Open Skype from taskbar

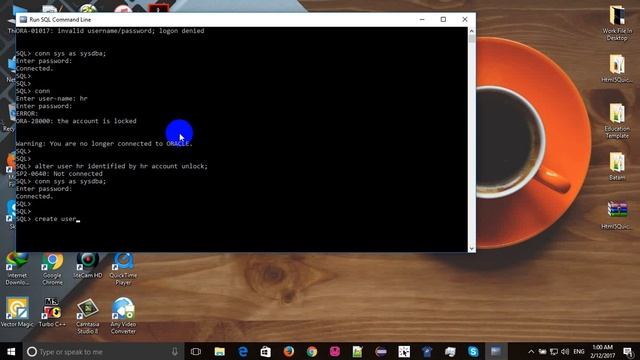coord(473,351)
